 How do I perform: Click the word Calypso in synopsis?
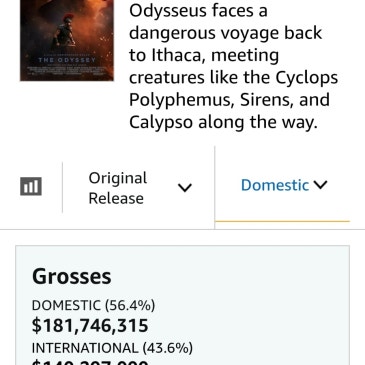[x=161, y=123]
